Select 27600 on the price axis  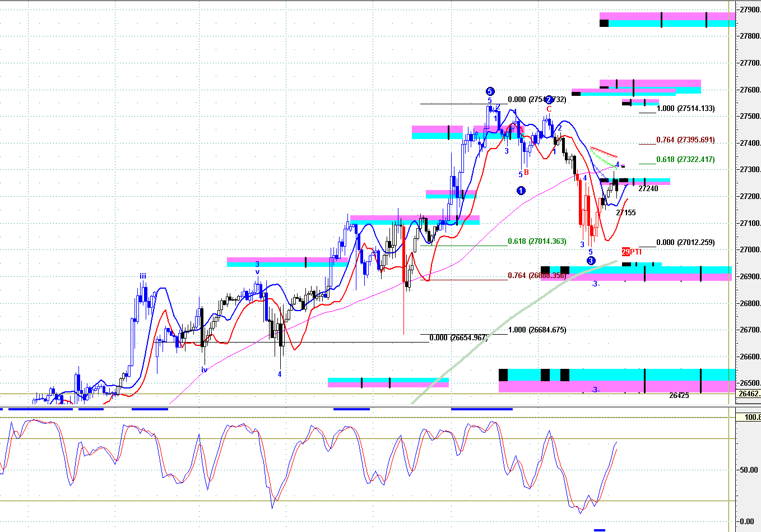pyautogui.click(x=750, y=90)
